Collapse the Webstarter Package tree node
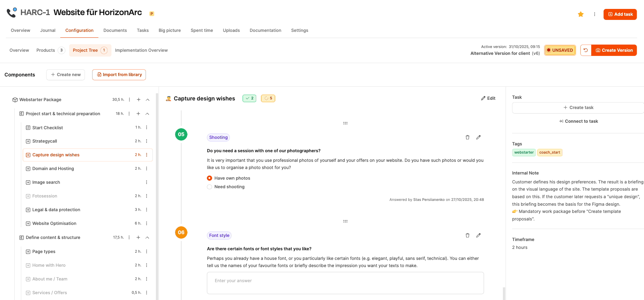The height and width of the screenshot is (300, 644). (x=148, y=100)
